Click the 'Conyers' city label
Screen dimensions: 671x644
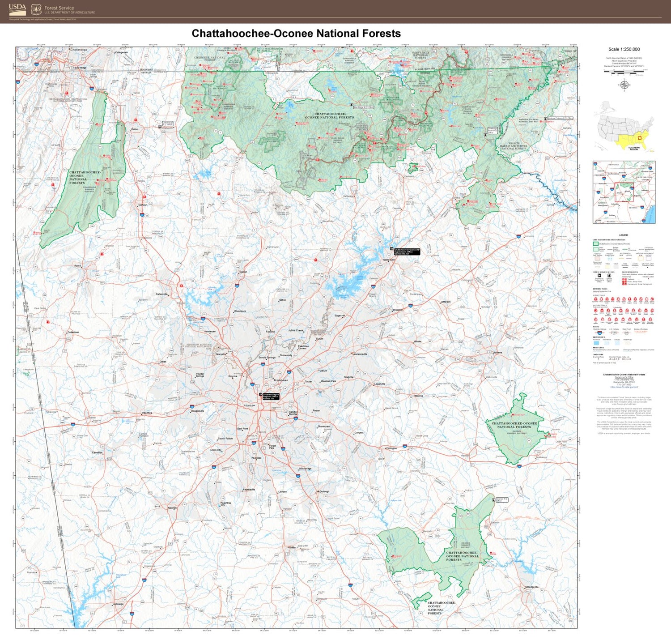359,433
